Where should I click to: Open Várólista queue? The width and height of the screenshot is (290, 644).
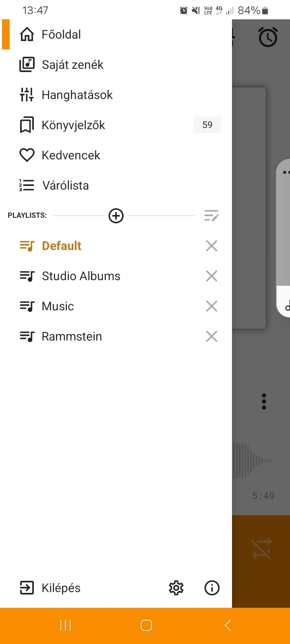coord(65,186)
